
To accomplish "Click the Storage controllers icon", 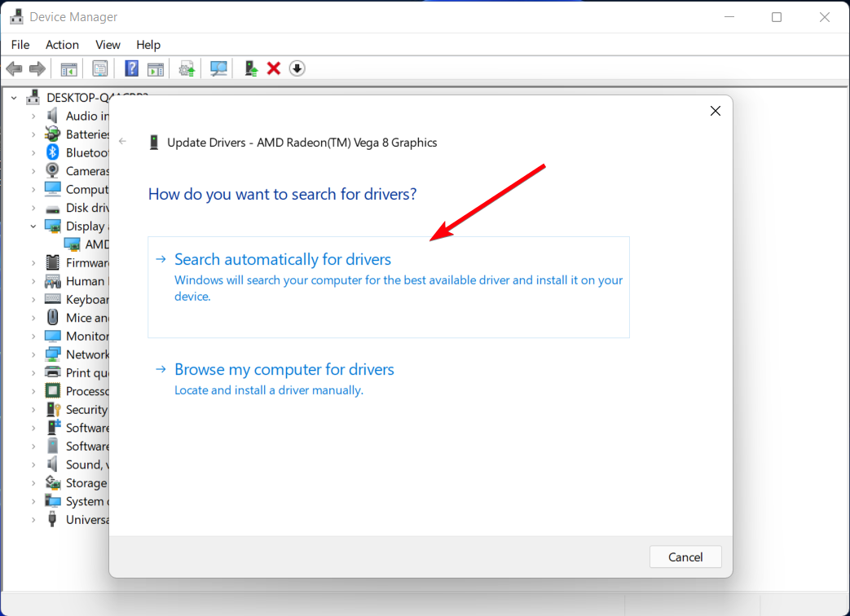I will [x=53, y=482].
